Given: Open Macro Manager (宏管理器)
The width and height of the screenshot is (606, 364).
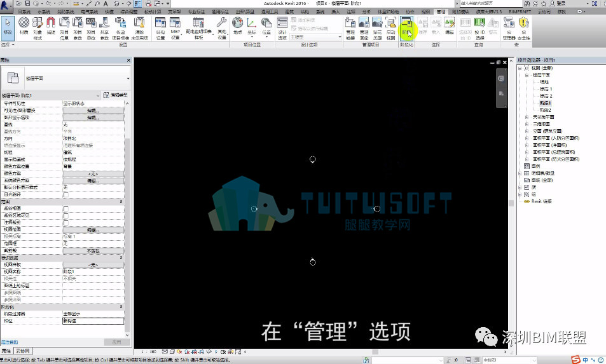Looking at the screenshot, I should pos(509,28).
